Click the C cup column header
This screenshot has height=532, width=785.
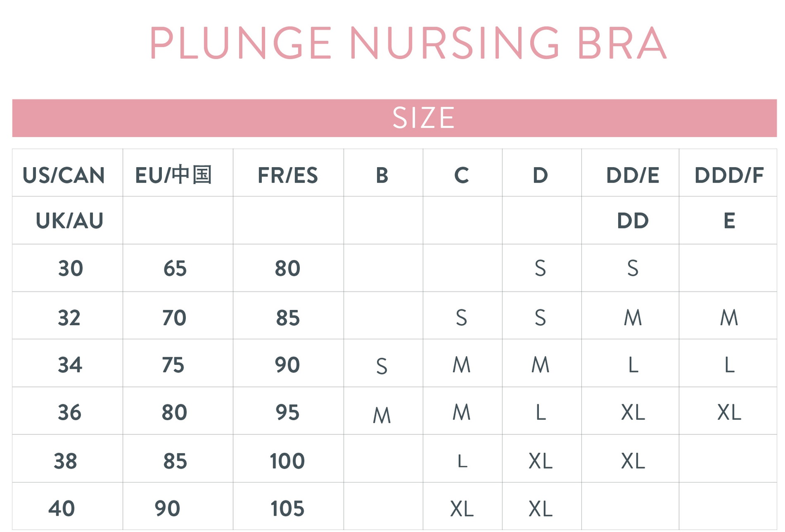point(462,175)
